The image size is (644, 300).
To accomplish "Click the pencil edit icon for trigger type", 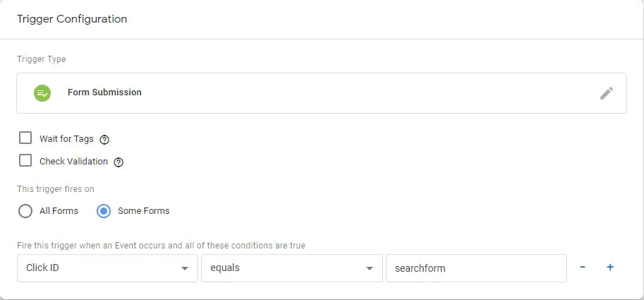I will tap(607, 93).
